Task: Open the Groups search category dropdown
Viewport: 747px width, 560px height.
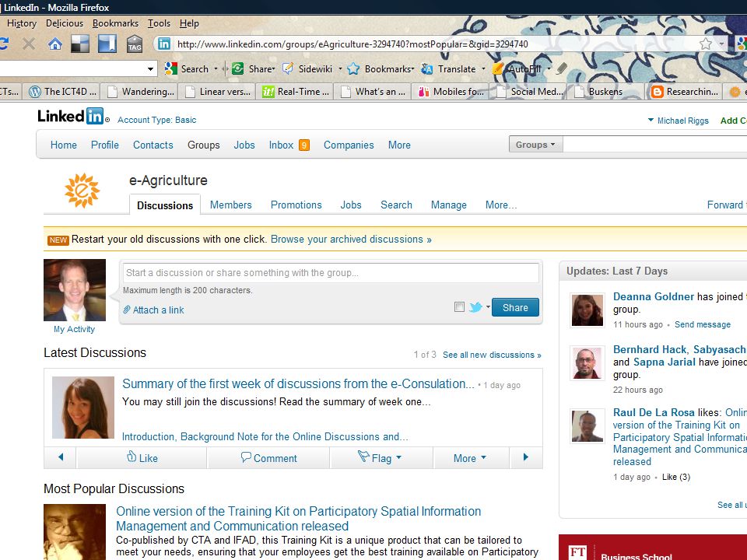Action: [535, 145]
